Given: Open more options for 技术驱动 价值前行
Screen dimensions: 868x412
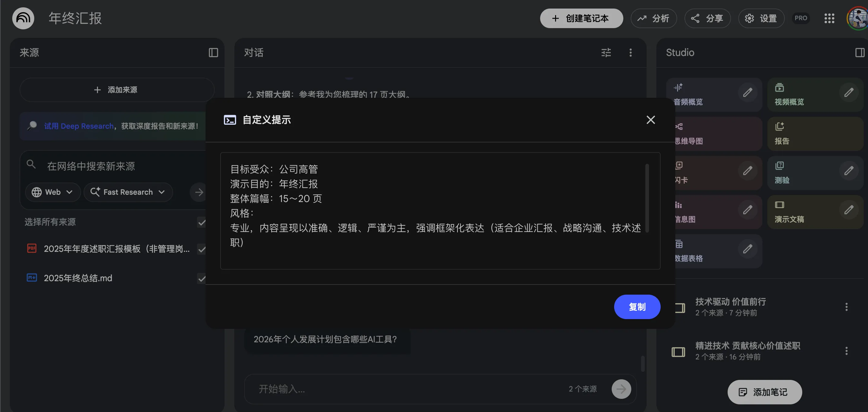Looking at the screenshot, I should pos(846,307).
